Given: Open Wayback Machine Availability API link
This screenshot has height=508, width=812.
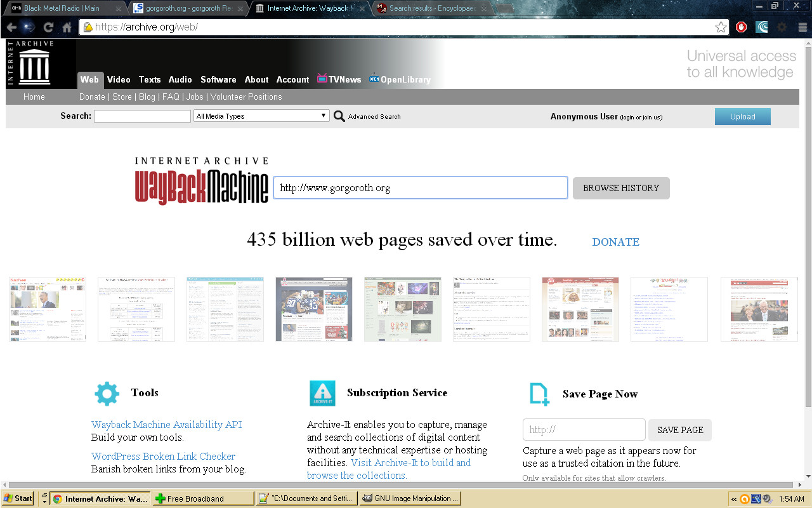Looking at the screenshot, I should pyautogui.click(x=166, y=425).
